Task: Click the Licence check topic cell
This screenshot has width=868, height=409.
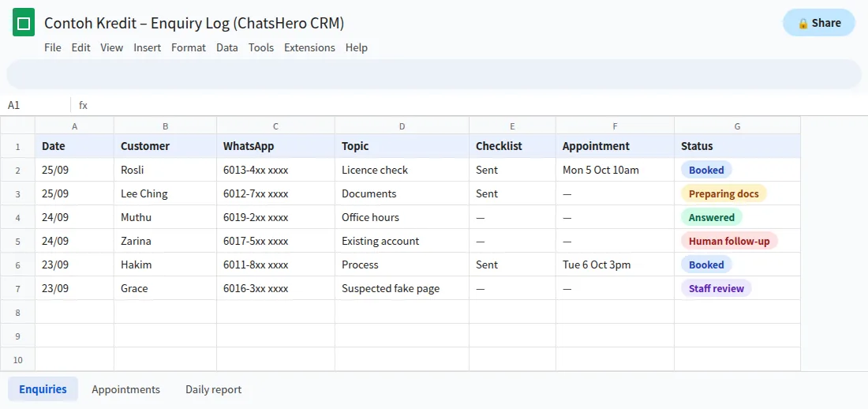Action: (402, 170)
